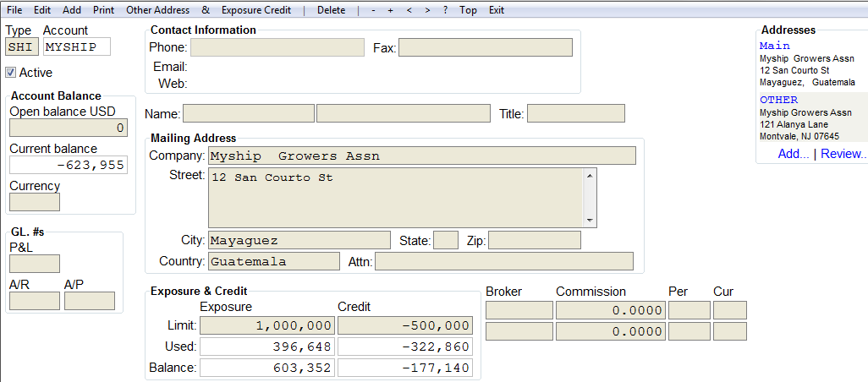Click the Zip input field
The height and width of the screenshot is (382, 868).
[534, 241]
